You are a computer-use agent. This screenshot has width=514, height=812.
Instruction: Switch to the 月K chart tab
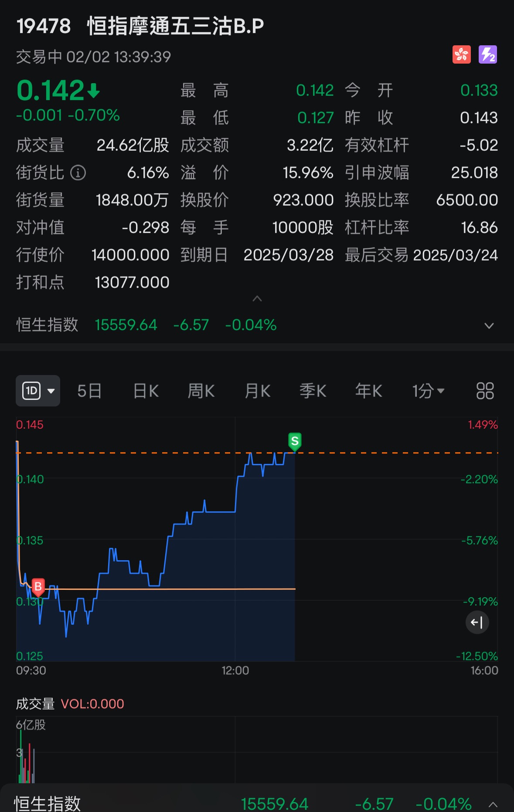pyautogui.click(x=257, y=391)
